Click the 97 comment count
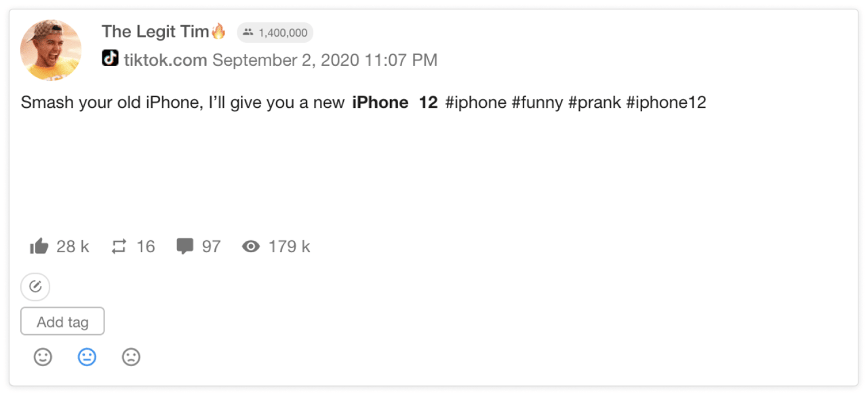Image resolution: width=868 pixels, height=396 pixels. (212, 246)
